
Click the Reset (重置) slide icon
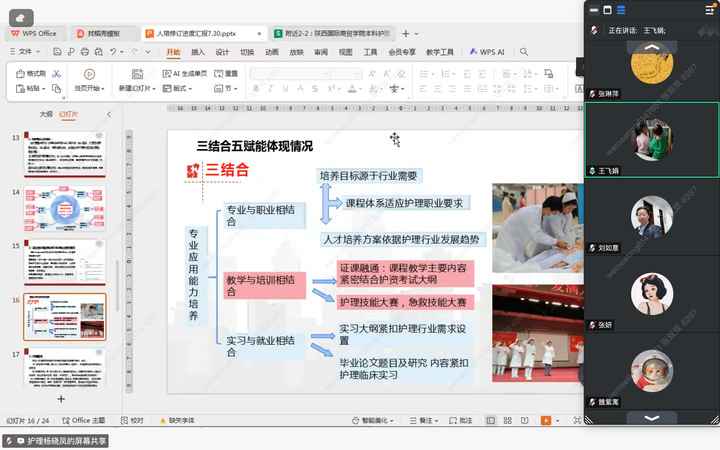(x=225, y=73)
